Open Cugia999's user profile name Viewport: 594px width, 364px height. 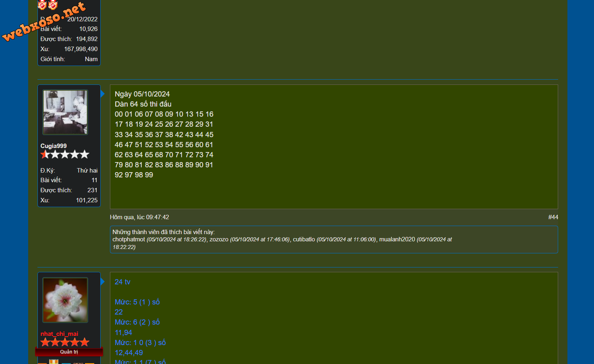tap(54, 146)
